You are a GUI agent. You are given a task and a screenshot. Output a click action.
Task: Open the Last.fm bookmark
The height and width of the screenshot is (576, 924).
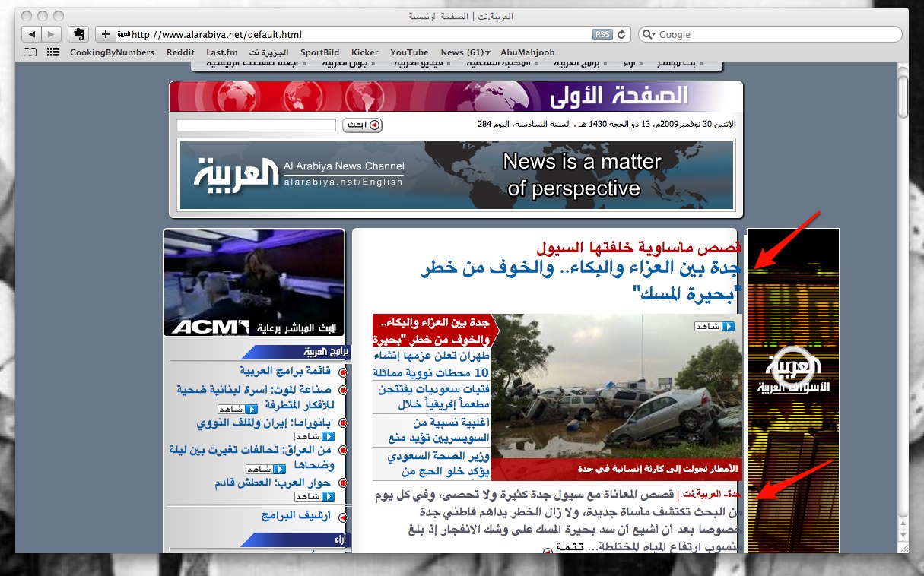[222, 52]
